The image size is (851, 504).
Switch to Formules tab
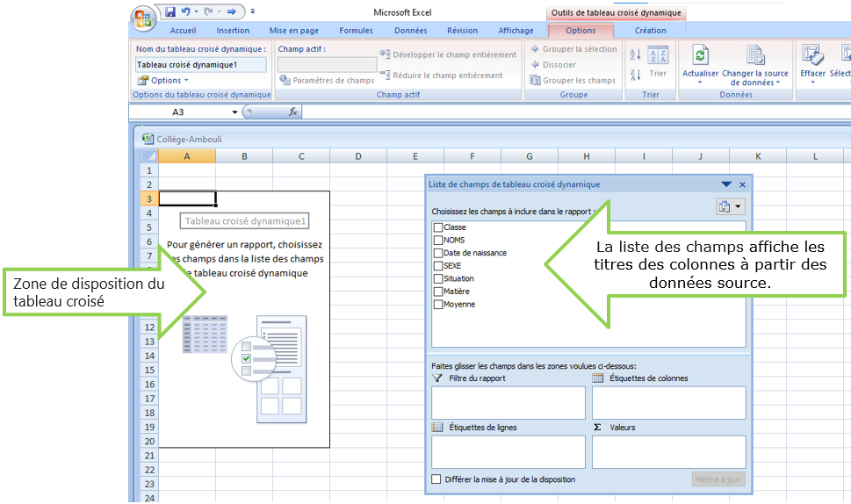pos(356,31)
